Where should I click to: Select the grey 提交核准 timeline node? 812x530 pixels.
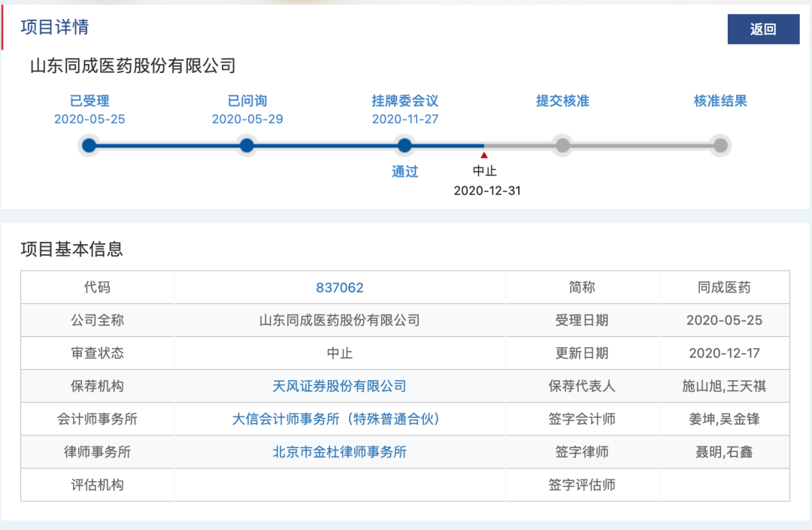pos(562,145)
